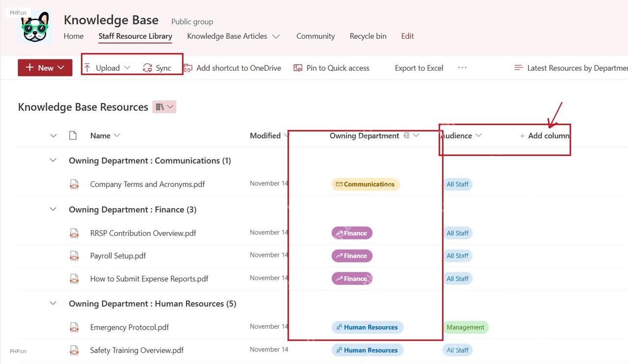This screenshot has height=364, width=628.
Task: Collapse the Communications (1) group
Action: [53, 160]
